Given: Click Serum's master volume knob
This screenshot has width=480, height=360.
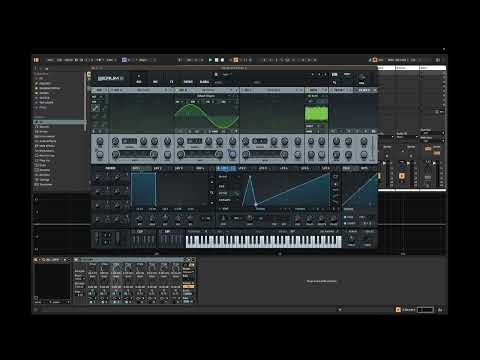Looking at the screenshot, I should pyautogui.click(x=362, y=77).
